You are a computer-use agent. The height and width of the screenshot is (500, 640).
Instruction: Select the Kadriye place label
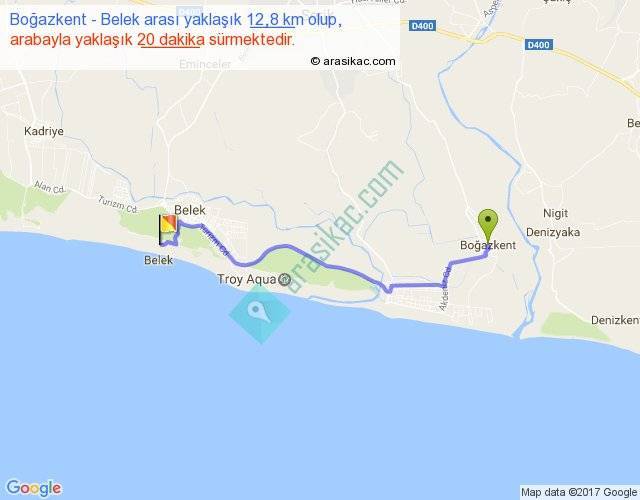coord(44,131)
